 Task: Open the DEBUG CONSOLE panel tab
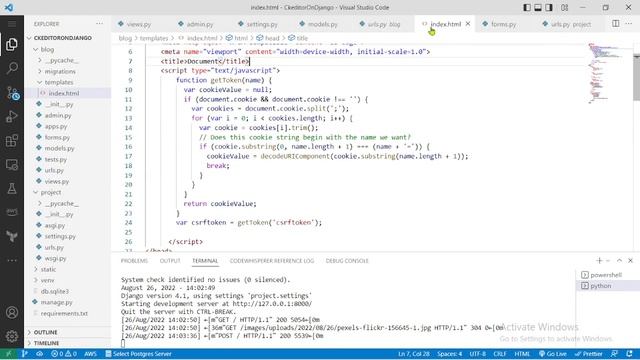pos(347,261)
